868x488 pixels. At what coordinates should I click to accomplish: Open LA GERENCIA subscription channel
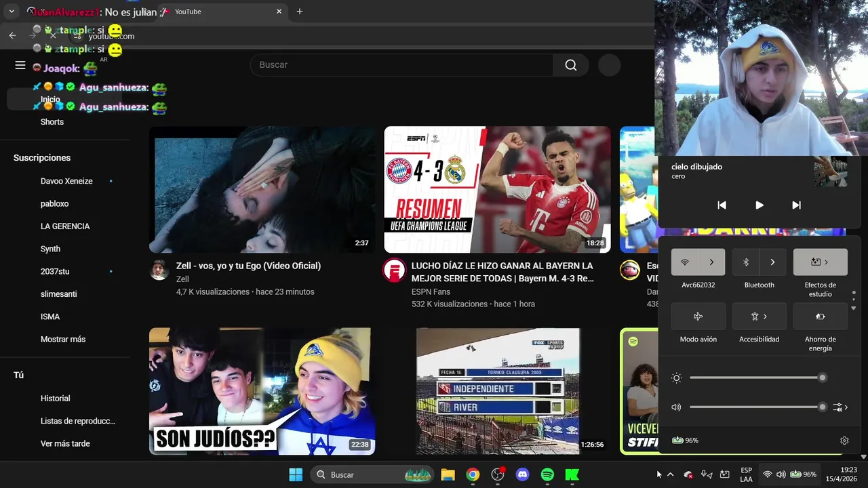pos(65,226)
